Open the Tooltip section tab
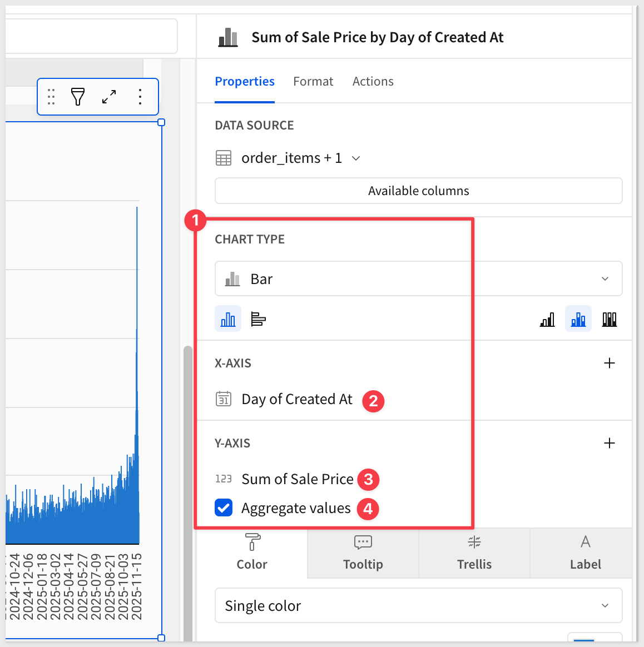Image resolution: width=644 pixels, height=647 pixels. coord(363,553)
